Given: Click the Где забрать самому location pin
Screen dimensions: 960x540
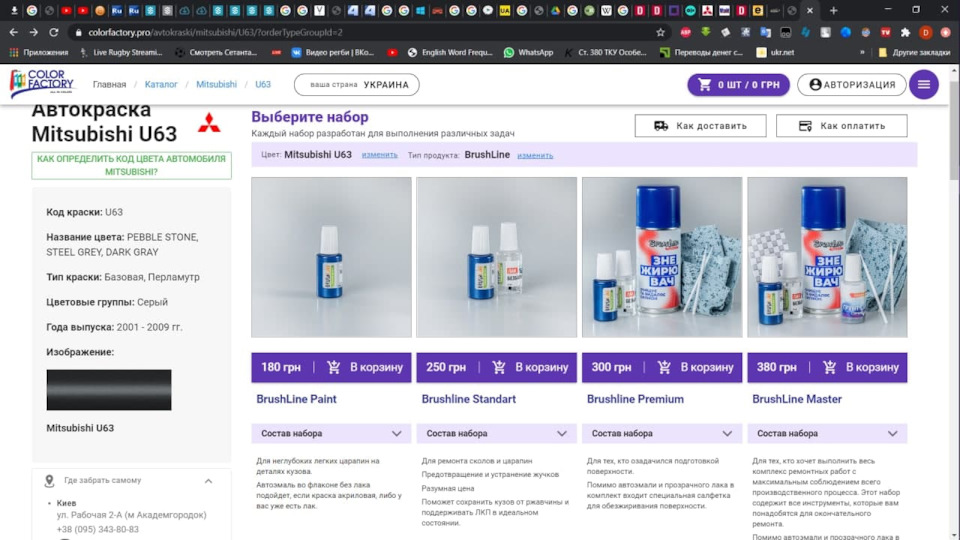Looking at the screenshot, I should tap(50, 481).
